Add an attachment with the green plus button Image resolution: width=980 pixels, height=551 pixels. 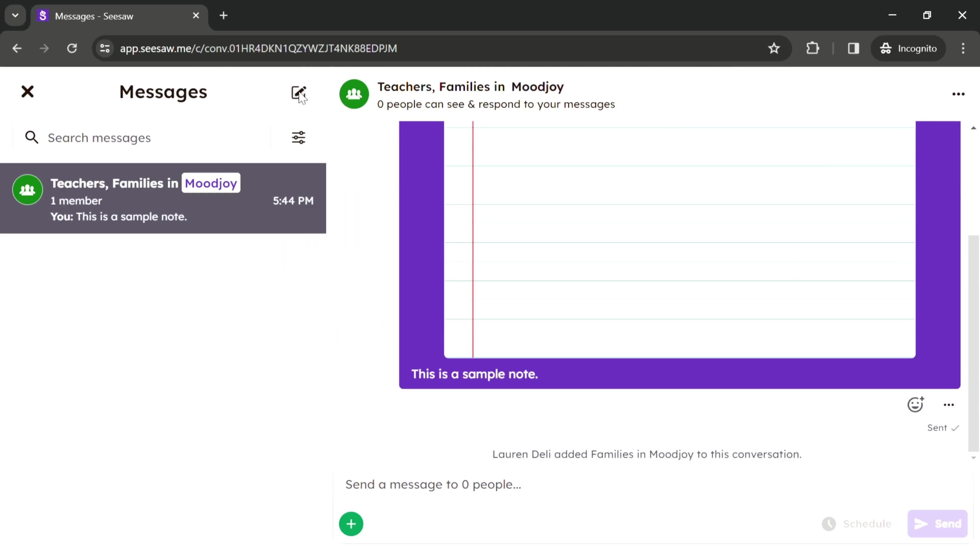coord(351,524)
